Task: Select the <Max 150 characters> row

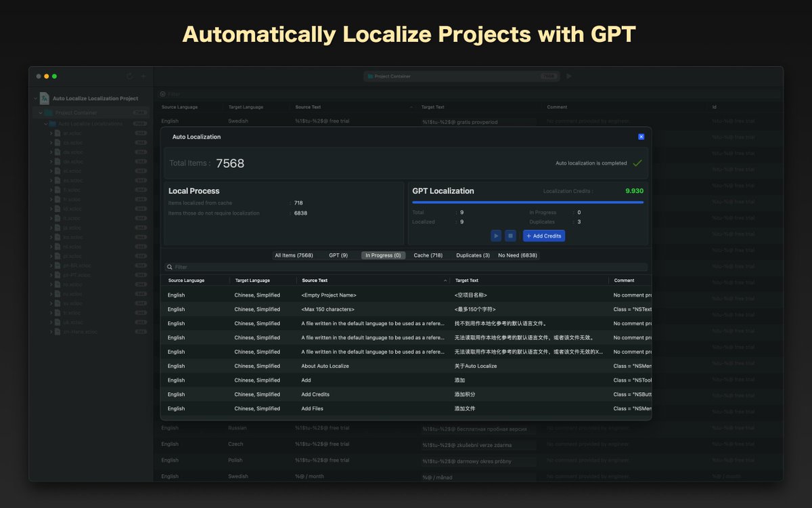Action: point(406,310)
